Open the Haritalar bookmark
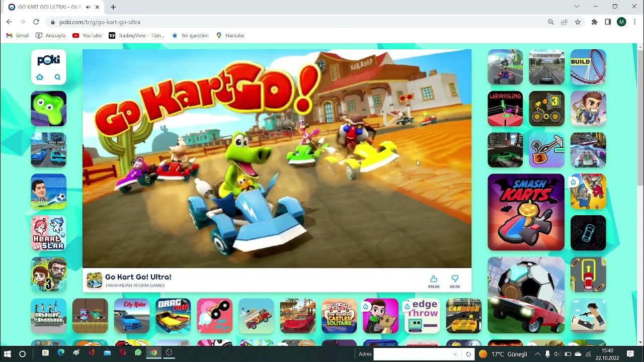The width and height of the screenshot is (644, 362). pos(230,36)
